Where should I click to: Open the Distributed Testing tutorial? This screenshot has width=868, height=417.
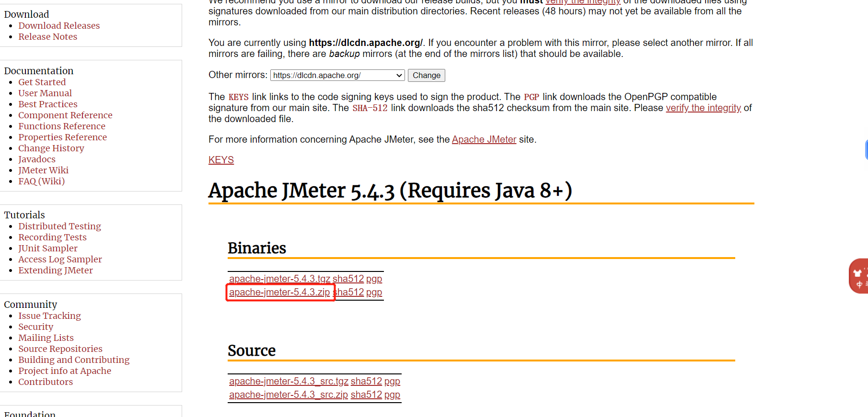[x=59, y=226]
